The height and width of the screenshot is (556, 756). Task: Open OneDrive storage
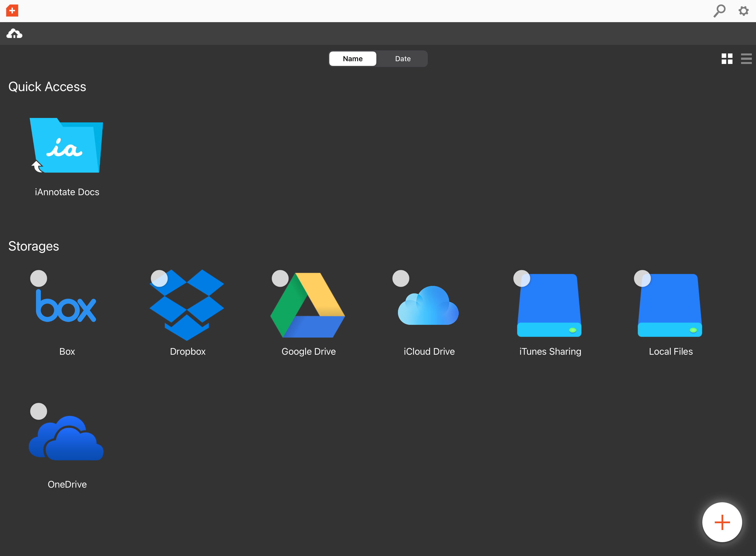pos(66,438)
